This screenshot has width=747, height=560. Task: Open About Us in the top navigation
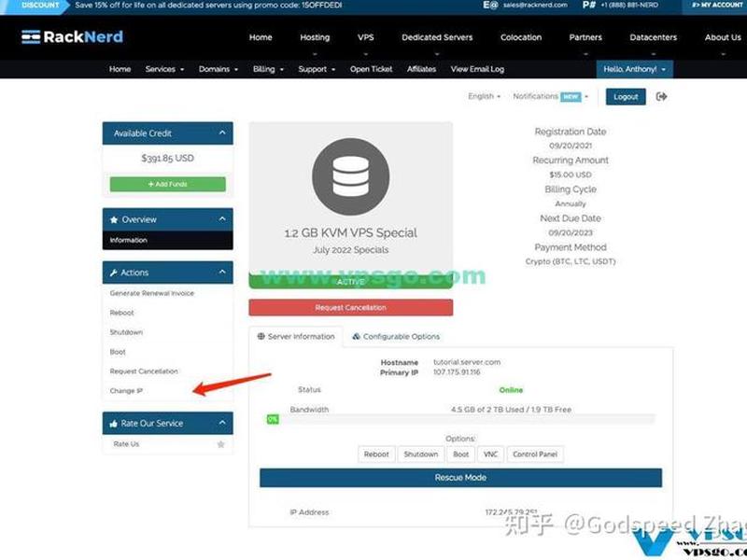(x=723, y=37)
